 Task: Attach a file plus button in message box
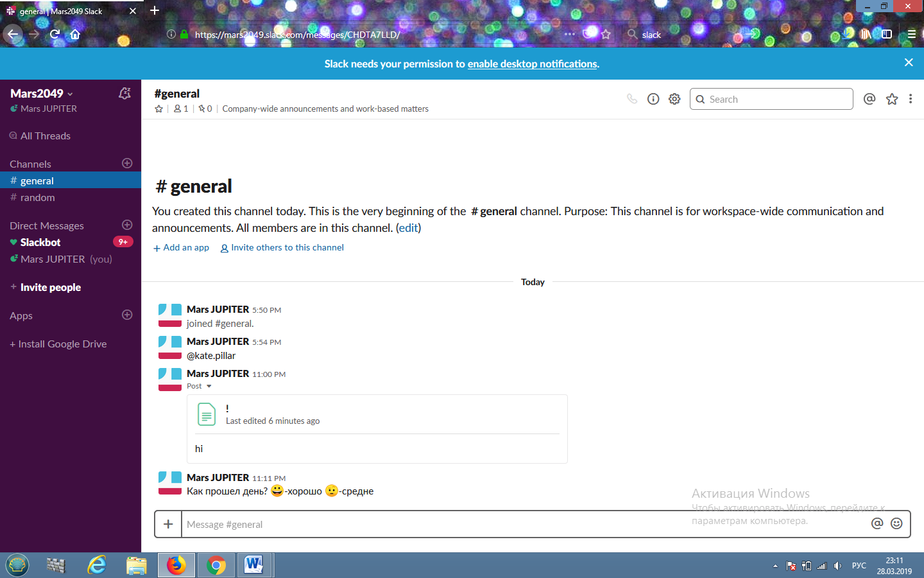click(168, 524)
